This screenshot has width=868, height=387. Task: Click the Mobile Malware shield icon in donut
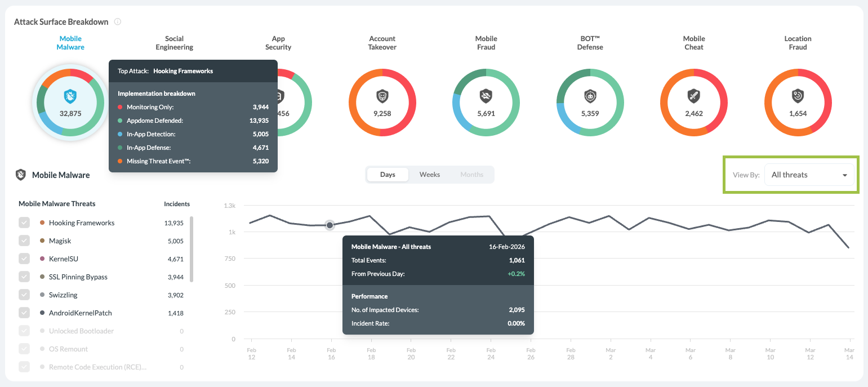70,96
